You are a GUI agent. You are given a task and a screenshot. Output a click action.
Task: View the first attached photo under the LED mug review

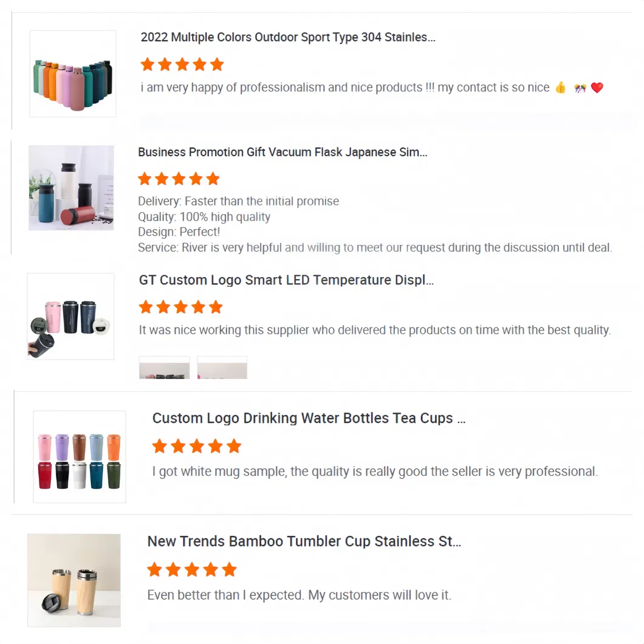[164, 368]
